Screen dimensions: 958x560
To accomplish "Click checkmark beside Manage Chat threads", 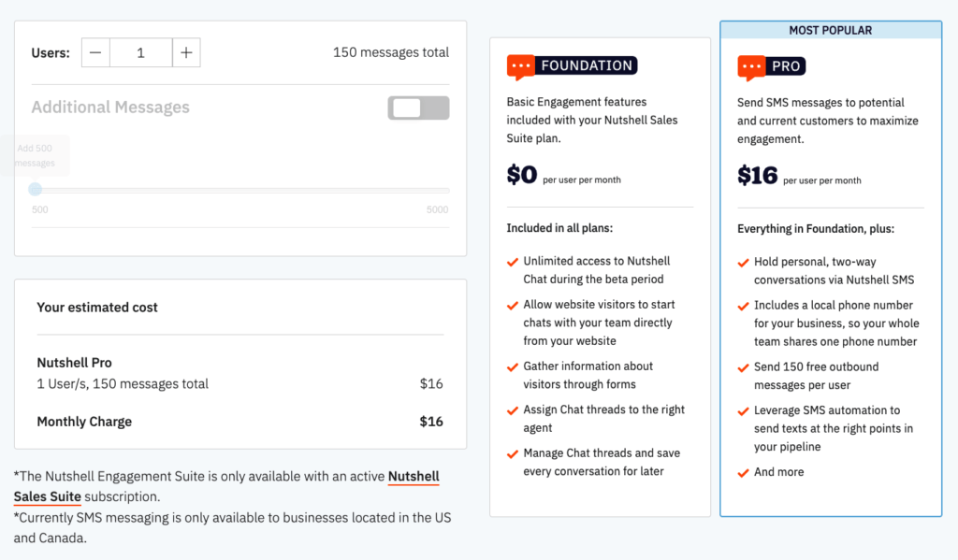I will [513, 453].
